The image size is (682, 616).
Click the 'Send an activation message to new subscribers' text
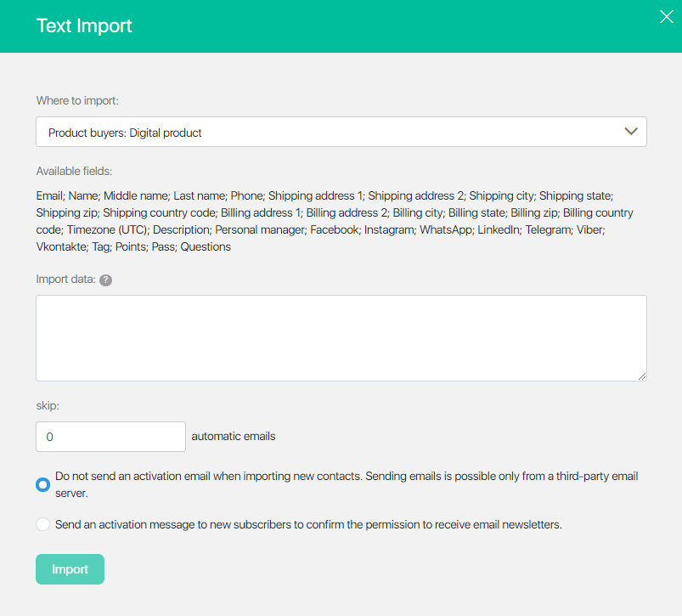point(308,524)
